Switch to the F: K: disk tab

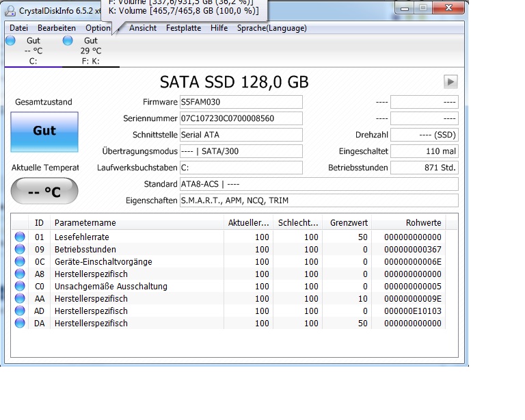coord(91,51)
